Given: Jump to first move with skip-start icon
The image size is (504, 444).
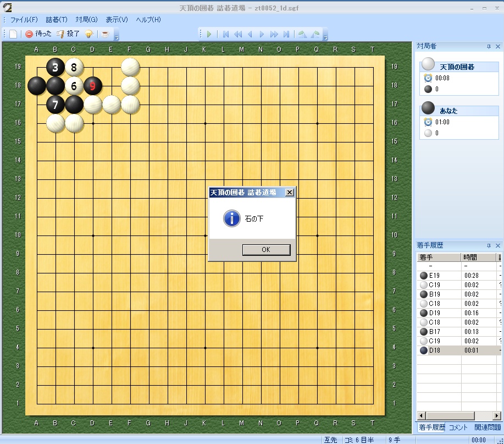Looking at the screenshot, I should [x=225, y=34].
